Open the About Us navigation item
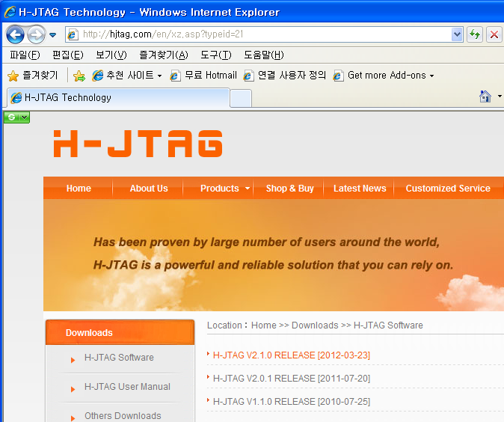504x422 pixels. pos(149,188)
